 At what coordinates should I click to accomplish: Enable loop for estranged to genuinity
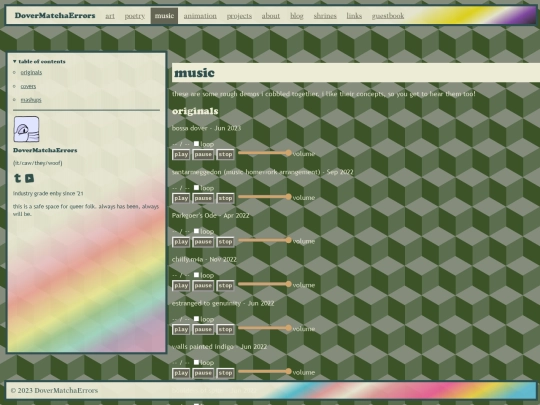196,319
